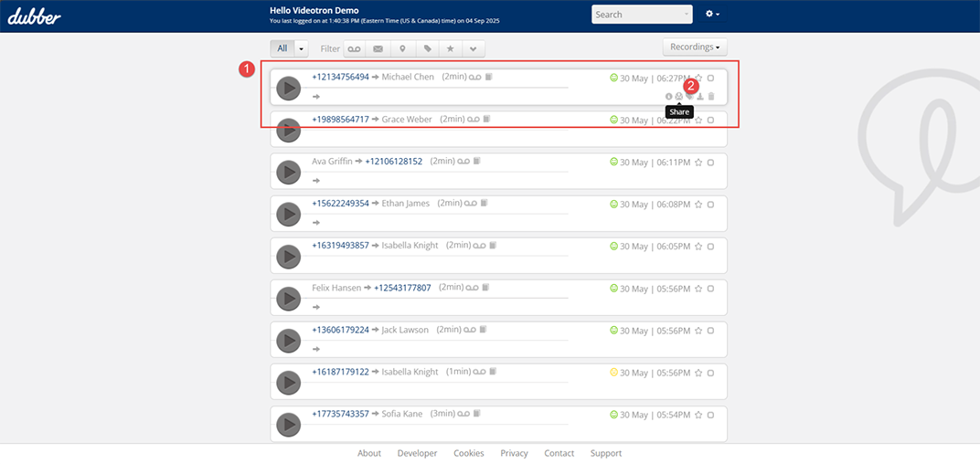Open info icon for Michael Chen recording

[668, 96]
